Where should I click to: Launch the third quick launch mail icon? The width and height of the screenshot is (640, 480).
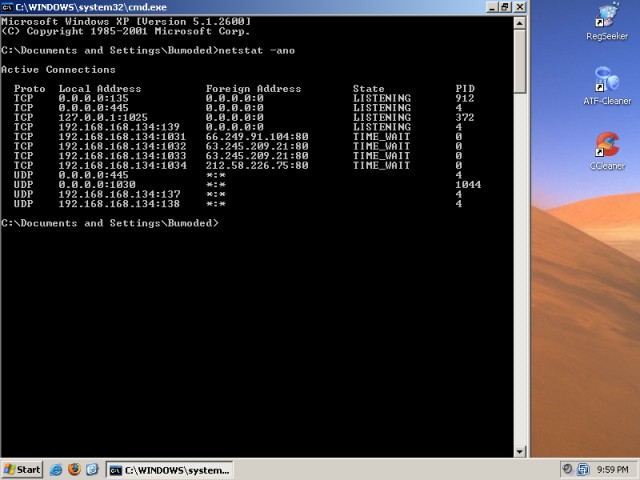[x=92, y=469]
